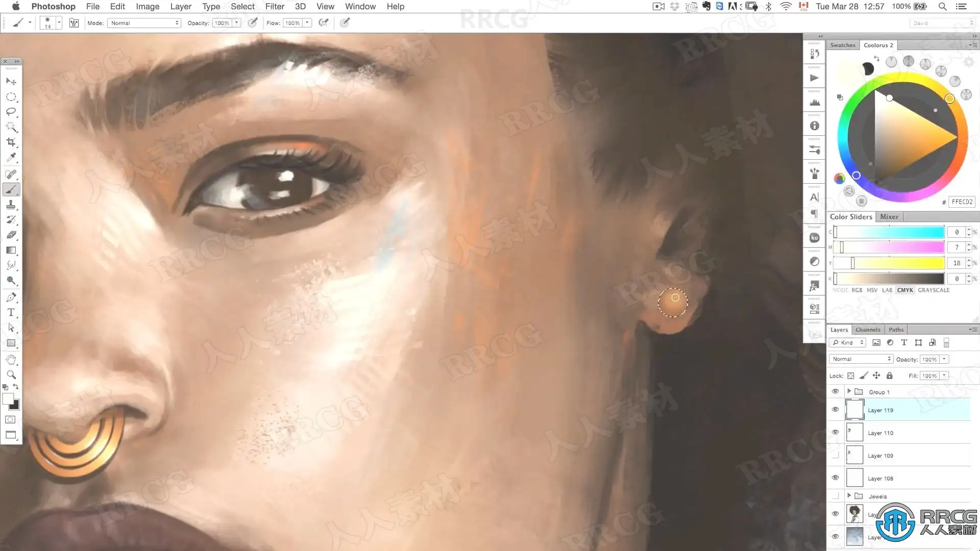The image size is (980, 551).
Task: Hide Layer 110 visibility eye
Action: [x=835, y=433]
